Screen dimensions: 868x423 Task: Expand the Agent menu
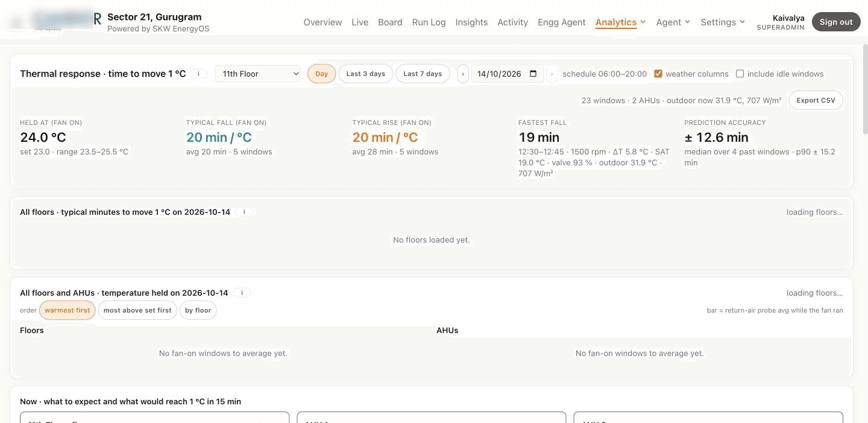point(673,22)
